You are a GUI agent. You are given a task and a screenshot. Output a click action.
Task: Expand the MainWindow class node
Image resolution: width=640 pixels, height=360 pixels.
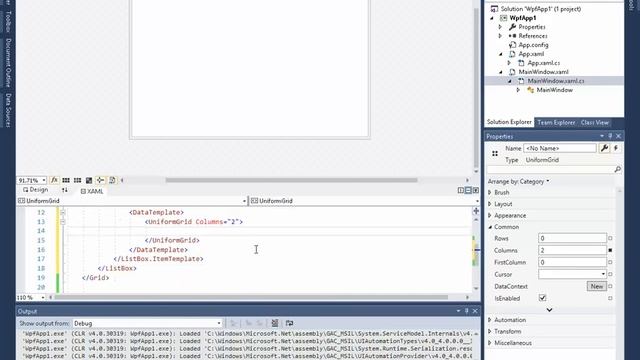coord(518,90)
